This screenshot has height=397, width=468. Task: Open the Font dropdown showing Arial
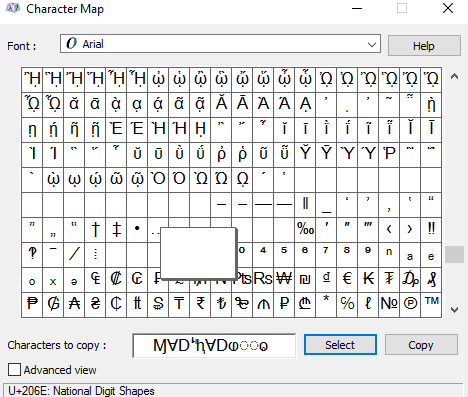click(x=220, y=44)
